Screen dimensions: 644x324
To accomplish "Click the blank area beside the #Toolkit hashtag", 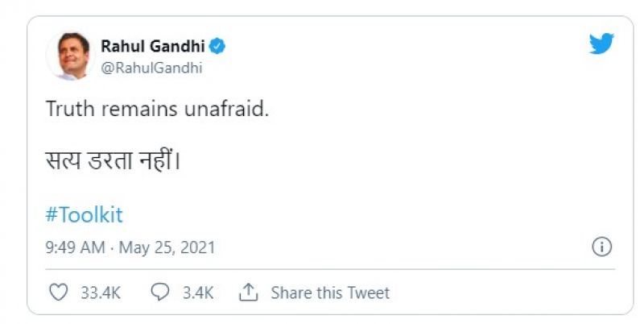I will (x=322, y=215).
